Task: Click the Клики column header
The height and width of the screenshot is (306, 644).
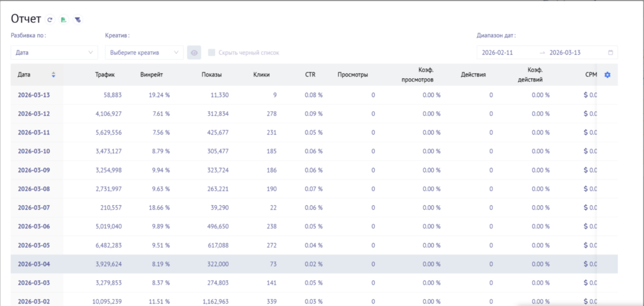Action: pyautogui.click(x=261, y=75)
